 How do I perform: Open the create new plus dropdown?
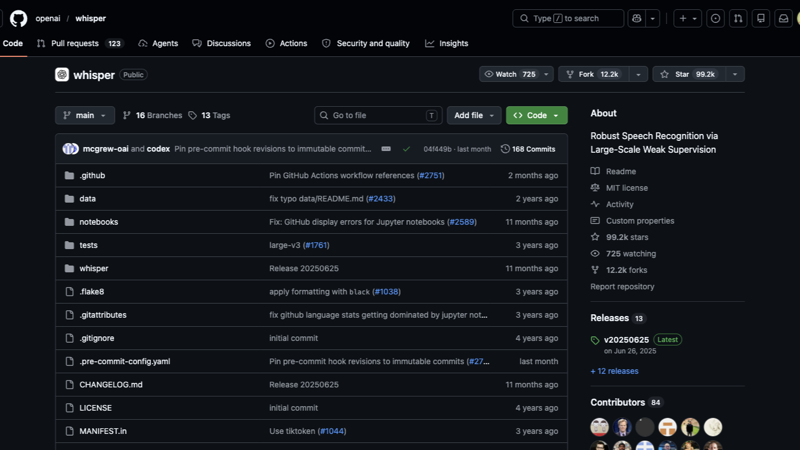pos(687,18)
